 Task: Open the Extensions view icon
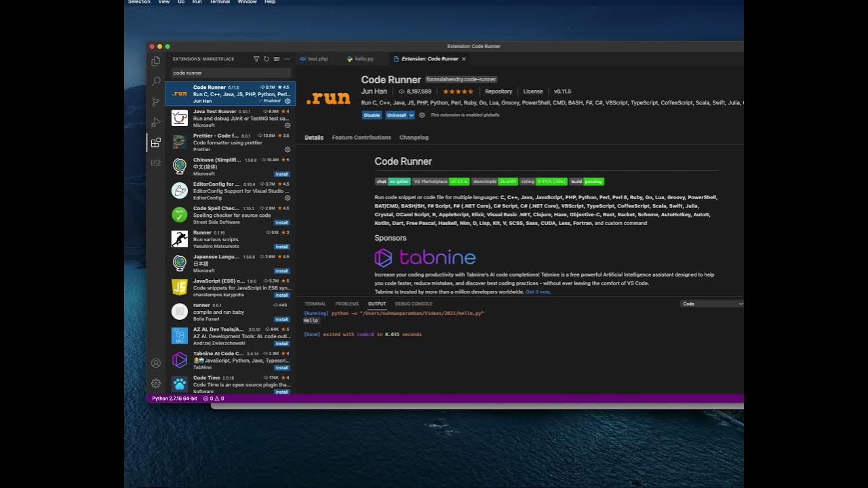click(x=156, y=142)
